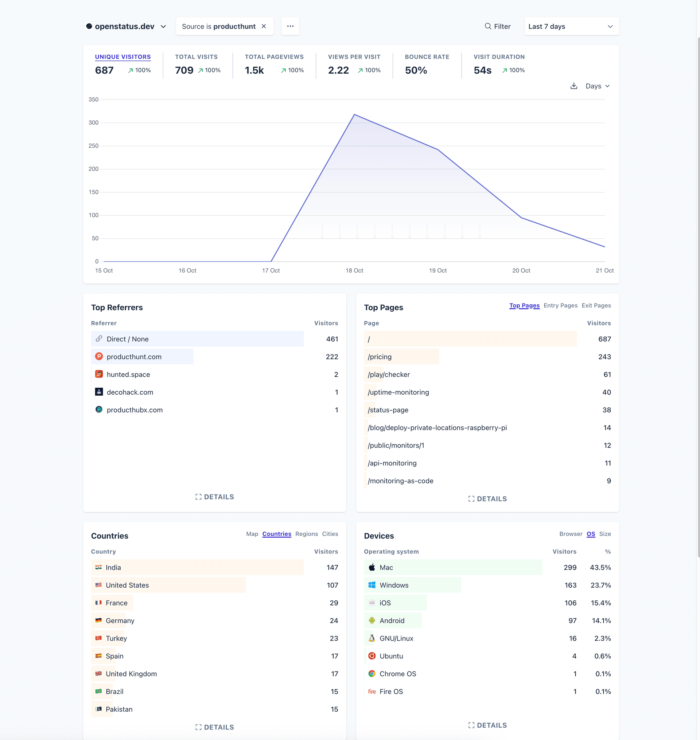
Task: Click the /pricing page link
Action: [380, 357]
